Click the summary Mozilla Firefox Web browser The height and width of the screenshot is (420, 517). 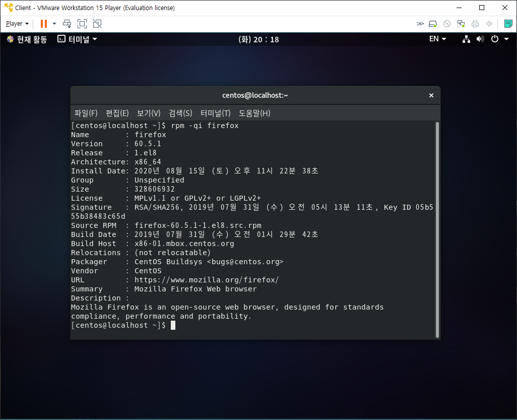(196, 289)
